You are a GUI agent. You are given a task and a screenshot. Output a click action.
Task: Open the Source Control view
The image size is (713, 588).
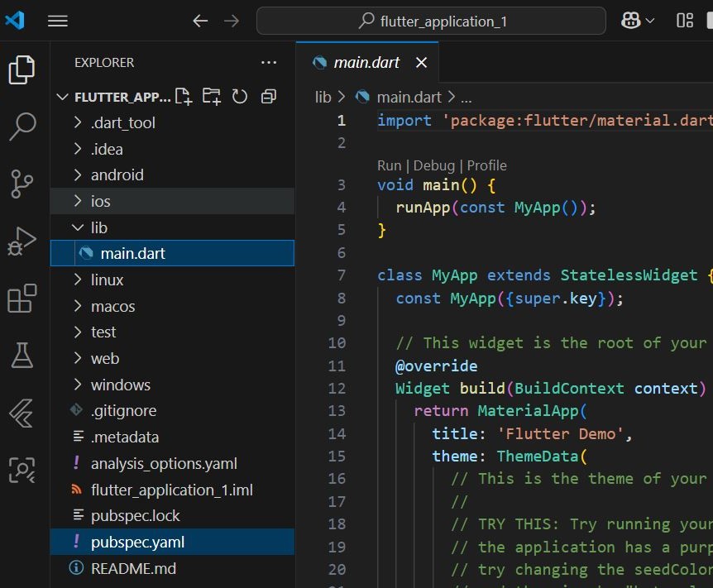point(22,184)
